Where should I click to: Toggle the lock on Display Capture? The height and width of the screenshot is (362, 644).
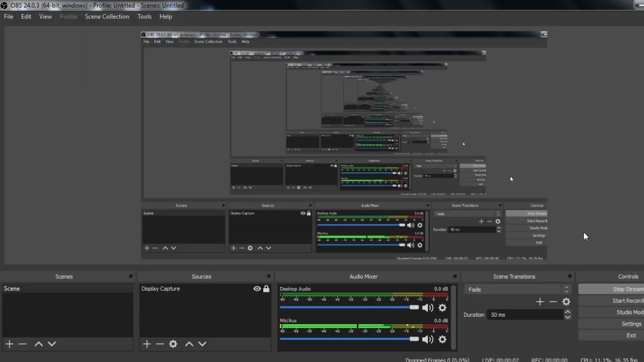(266, 289)
